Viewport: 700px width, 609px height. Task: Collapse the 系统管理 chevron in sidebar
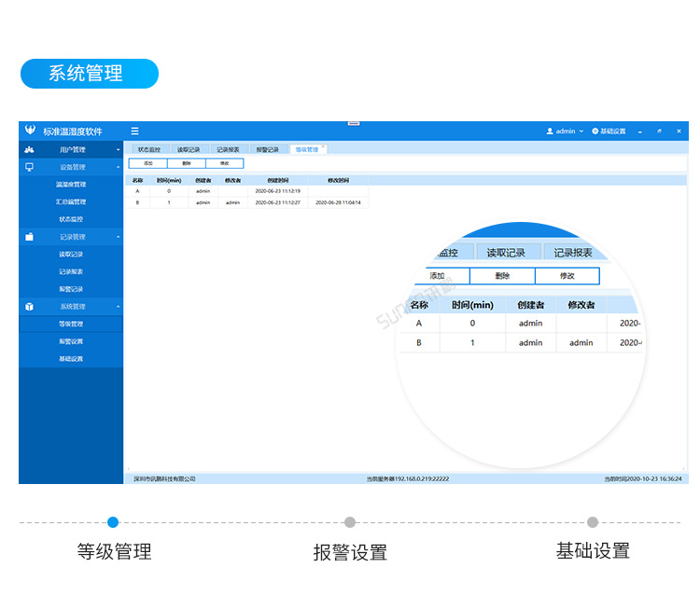(x=119, y=307)
